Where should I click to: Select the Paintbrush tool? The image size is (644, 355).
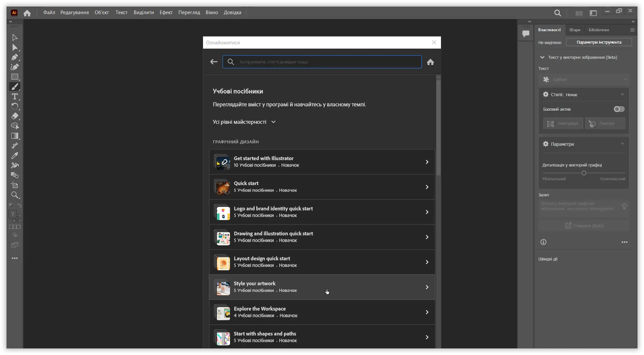[x=14, y=87]
